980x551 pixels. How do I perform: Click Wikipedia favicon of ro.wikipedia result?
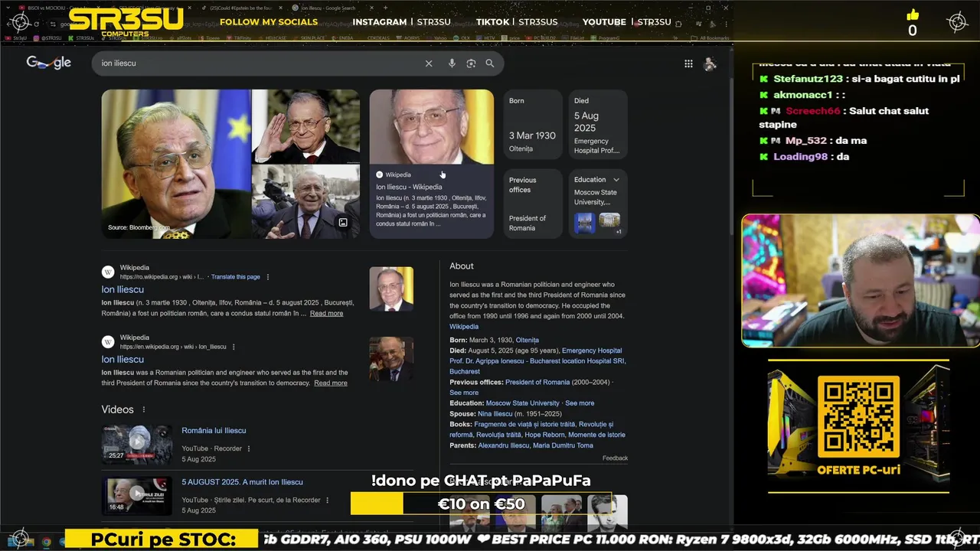click(x=108, y=272)
